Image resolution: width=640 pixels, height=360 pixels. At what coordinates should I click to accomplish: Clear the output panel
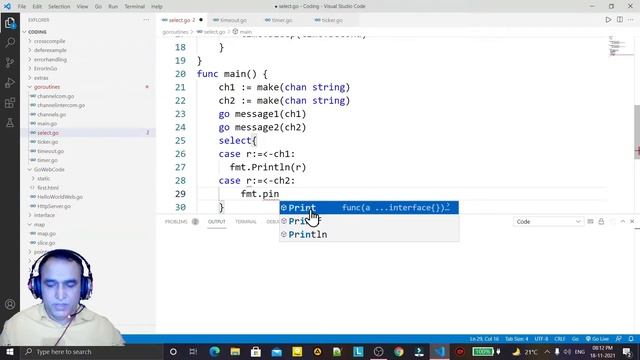tap(590, 222)
